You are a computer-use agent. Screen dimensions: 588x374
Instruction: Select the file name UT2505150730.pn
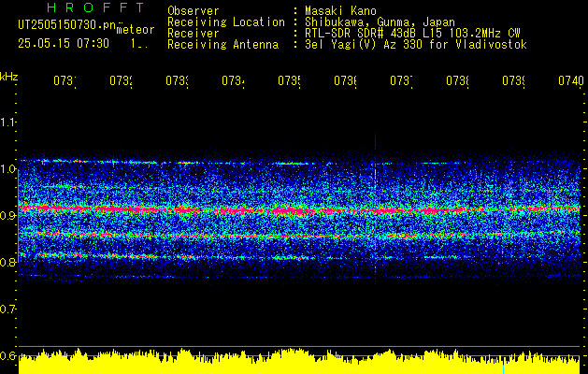(x=67, y=25)
